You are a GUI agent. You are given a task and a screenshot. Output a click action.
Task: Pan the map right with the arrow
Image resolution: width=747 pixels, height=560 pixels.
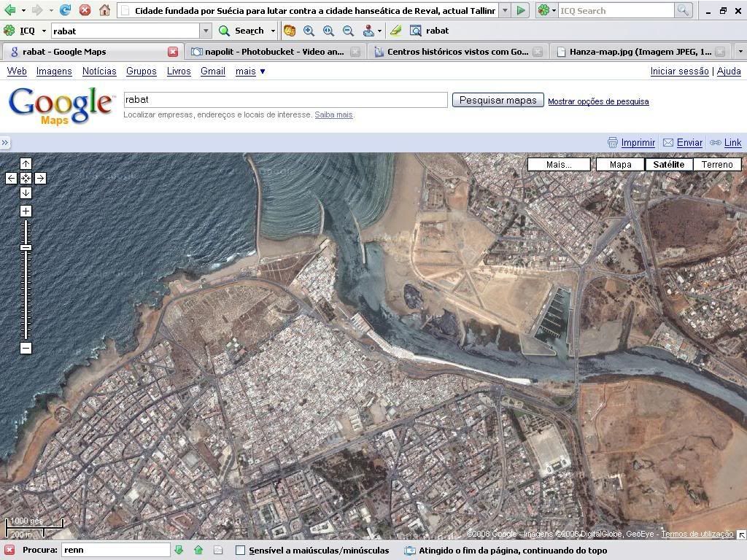[40, 179]
